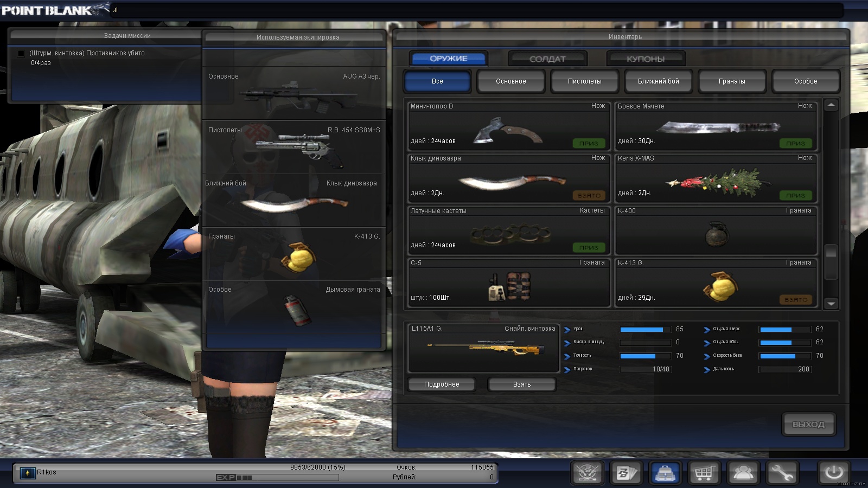The image size is (868, 488).
Task: Filter inventory by Пистолеты
Action: point(584,81)
